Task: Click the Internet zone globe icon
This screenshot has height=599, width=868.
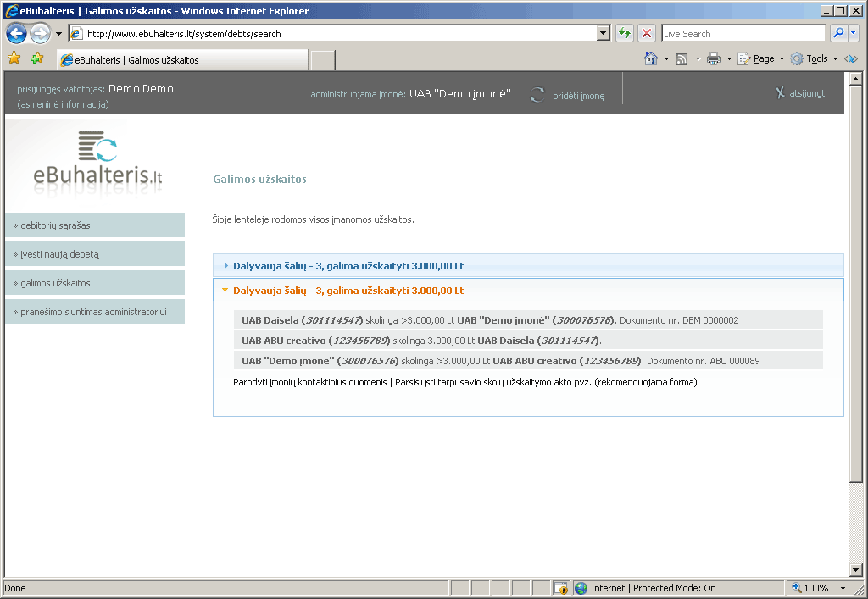Action: coord(581,588)
